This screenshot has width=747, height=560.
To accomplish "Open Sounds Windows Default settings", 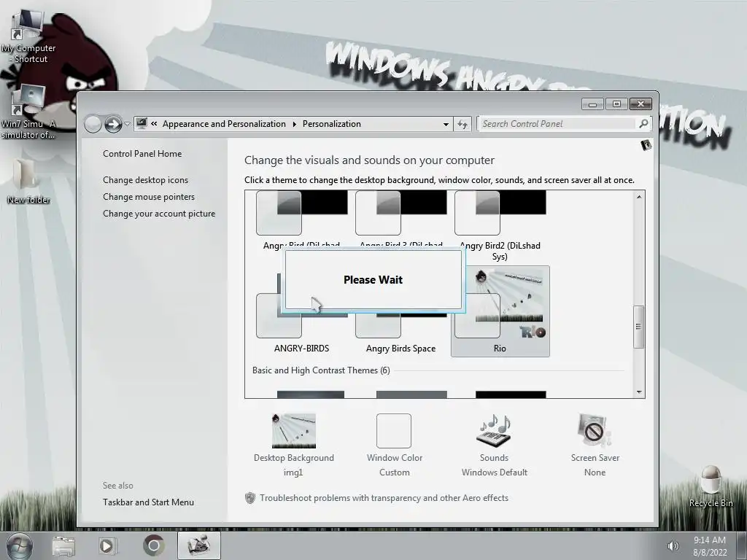I will point(494,445).
